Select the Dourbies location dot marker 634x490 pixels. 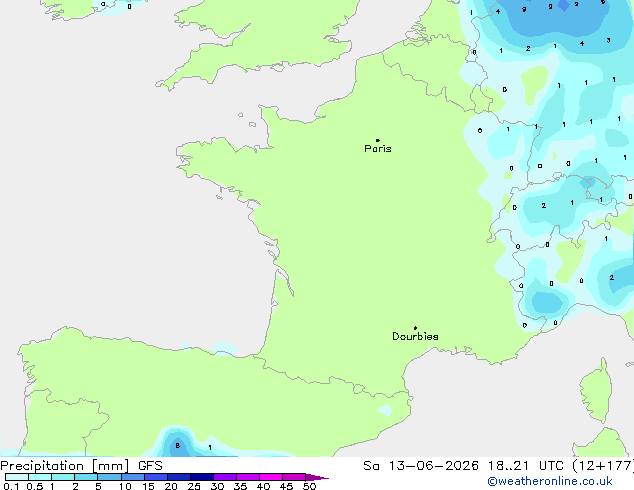pos(415,328)
